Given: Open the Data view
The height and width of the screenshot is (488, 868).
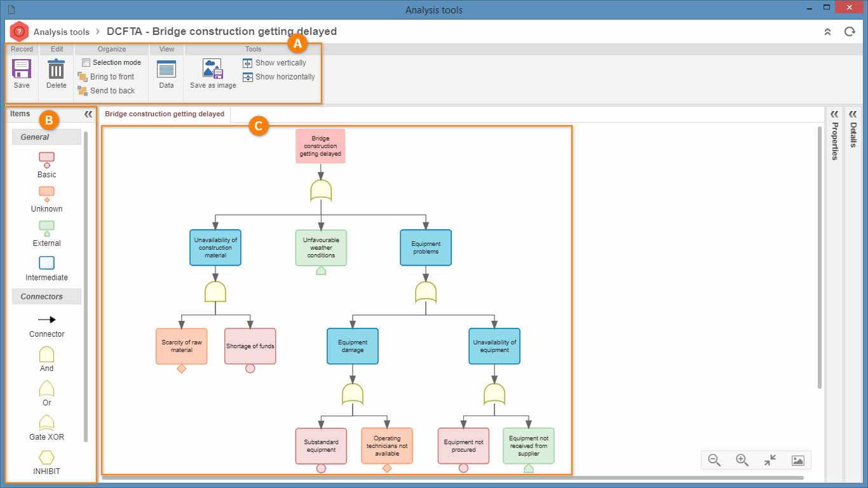Looking at the screenshot, I should click(166, 74).
